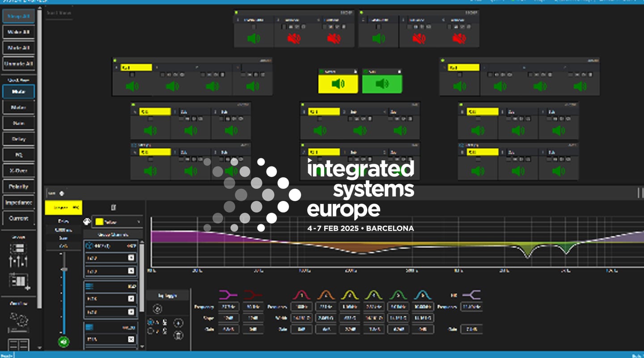Select the Meter view mode
Viewport: 644px width, 358px height.
point(18,107)
